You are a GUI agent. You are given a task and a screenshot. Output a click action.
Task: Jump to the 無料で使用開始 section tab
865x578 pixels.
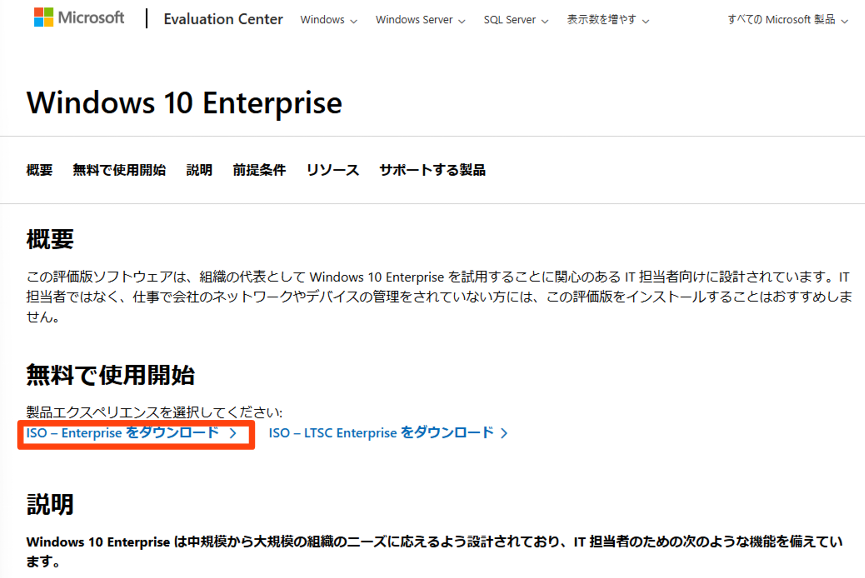pyautogui.click(x=119, y=170)
